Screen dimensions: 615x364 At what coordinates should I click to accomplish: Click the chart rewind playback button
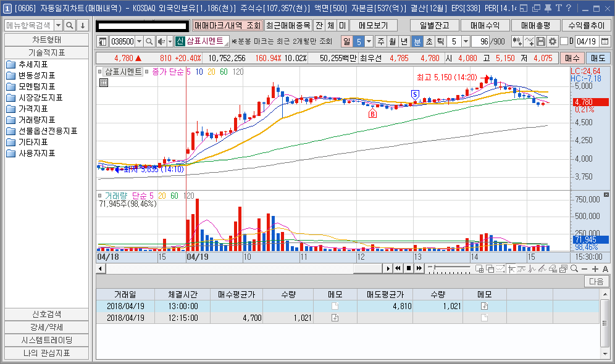[x=398, y=268]
